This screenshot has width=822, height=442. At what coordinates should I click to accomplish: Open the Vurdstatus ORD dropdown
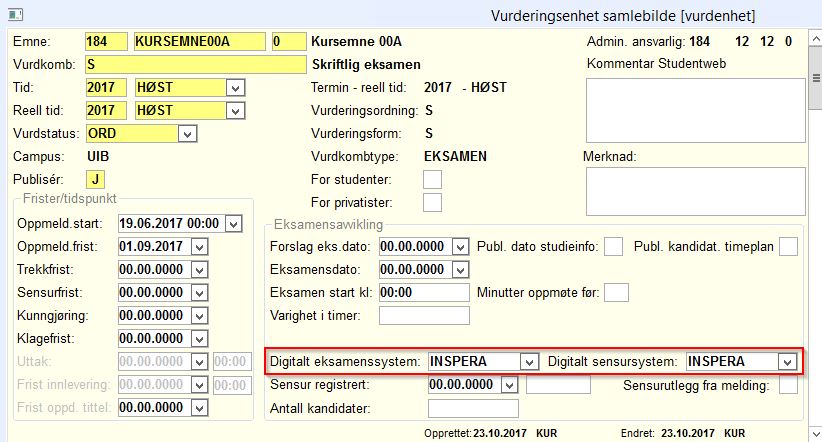(x=187, y=133)
